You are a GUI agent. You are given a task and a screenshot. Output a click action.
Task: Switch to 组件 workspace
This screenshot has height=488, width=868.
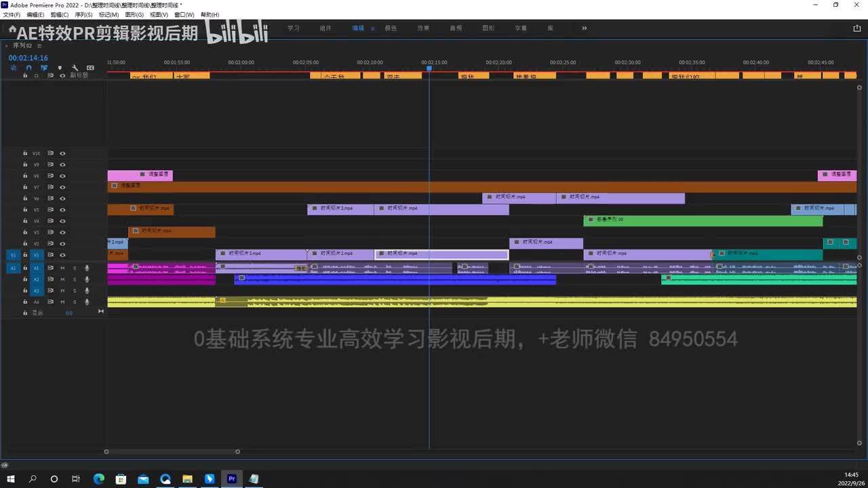[x=325, y=28]
